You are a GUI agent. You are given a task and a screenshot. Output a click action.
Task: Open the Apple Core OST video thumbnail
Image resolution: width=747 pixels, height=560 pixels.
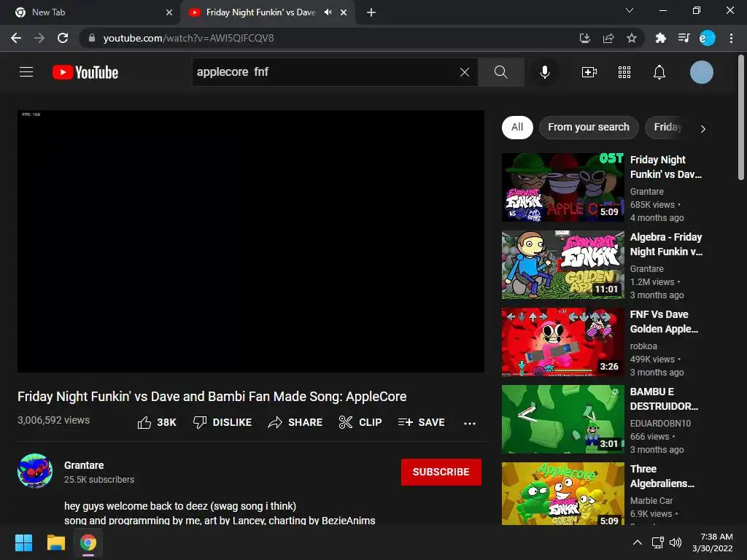tap(562, 187)
